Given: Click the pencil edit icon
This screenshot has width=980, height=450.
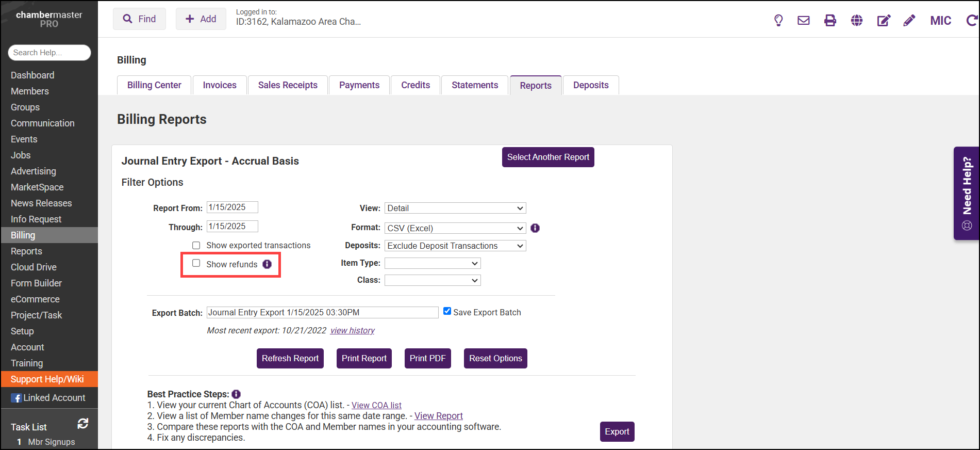Looking at the screenshot, I should (x=909, y=21).
